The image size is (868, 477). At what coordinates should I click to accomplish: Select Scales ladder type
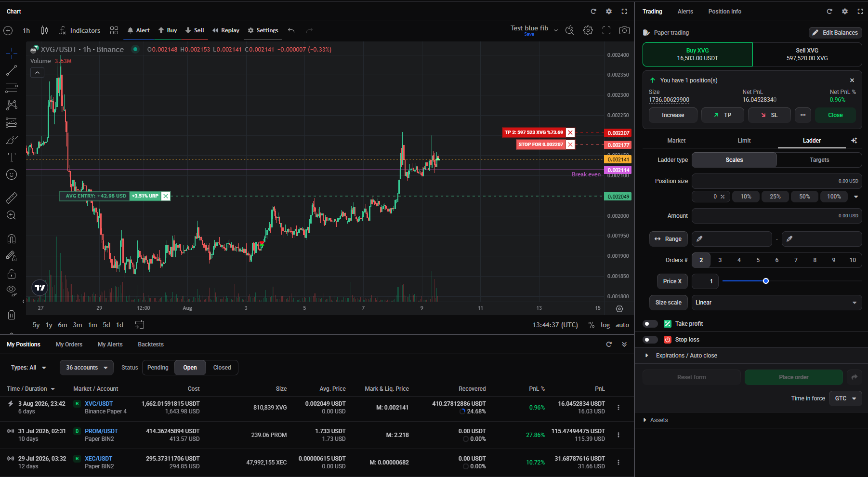734,160
